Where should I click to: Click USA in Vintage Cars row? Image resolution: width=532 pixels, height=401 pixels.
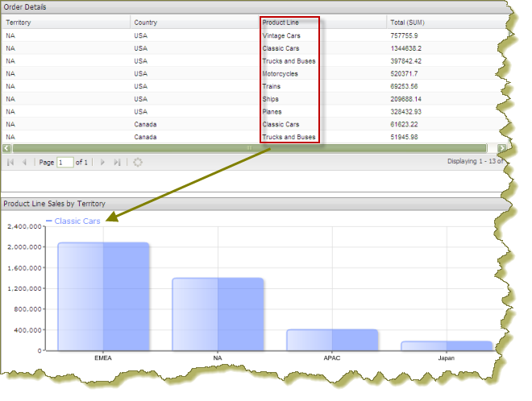click(140, 35)
